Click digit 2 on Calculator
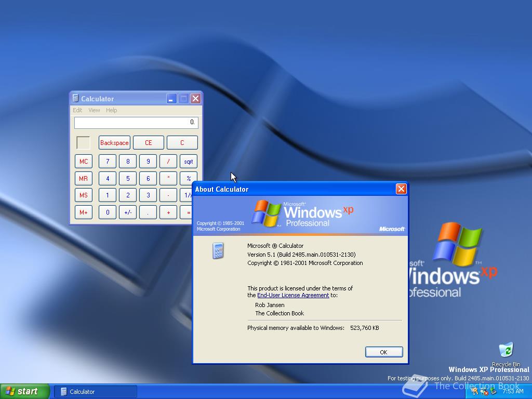Viewport: 532px width, 399px height. pos(128,195)
